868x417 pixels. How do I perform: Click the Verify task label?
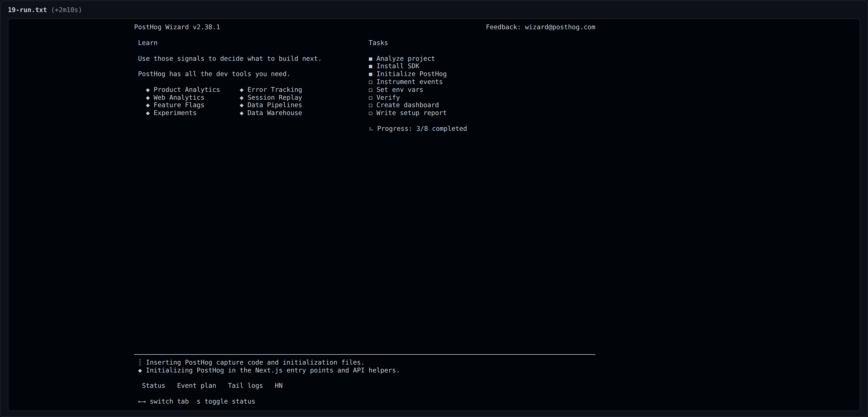[388, 98]
